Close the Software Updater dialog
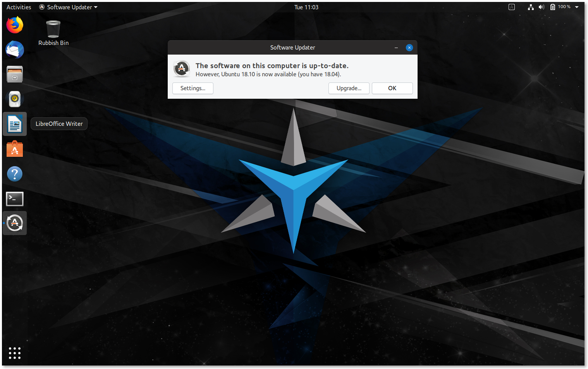588x369 pixels. pyautogui.click(x=409, y=48)
